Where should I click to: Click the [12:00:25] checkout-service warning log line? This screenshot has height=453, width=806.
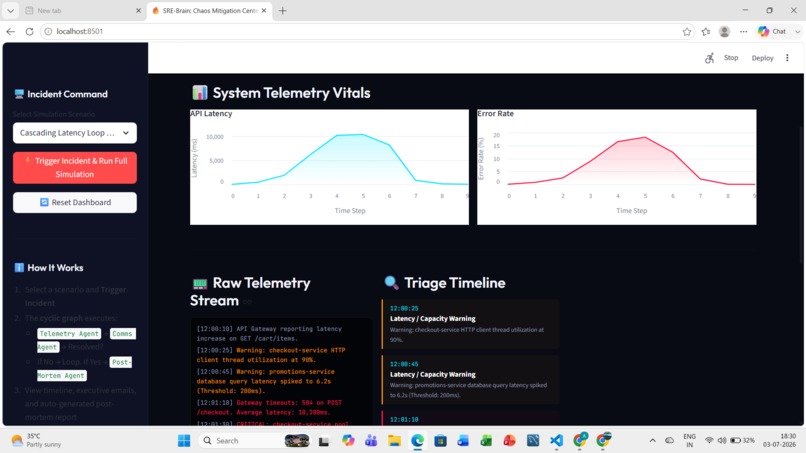tap(271, 355)
